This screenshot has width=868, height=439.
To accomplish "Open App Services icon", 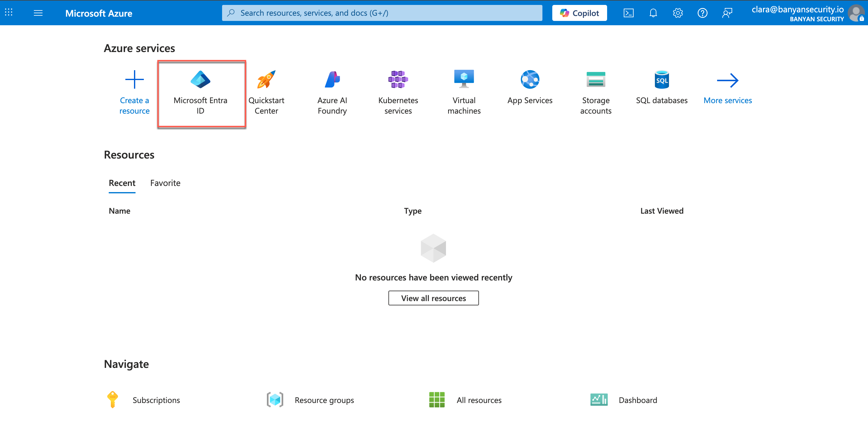I will (530, 79).
